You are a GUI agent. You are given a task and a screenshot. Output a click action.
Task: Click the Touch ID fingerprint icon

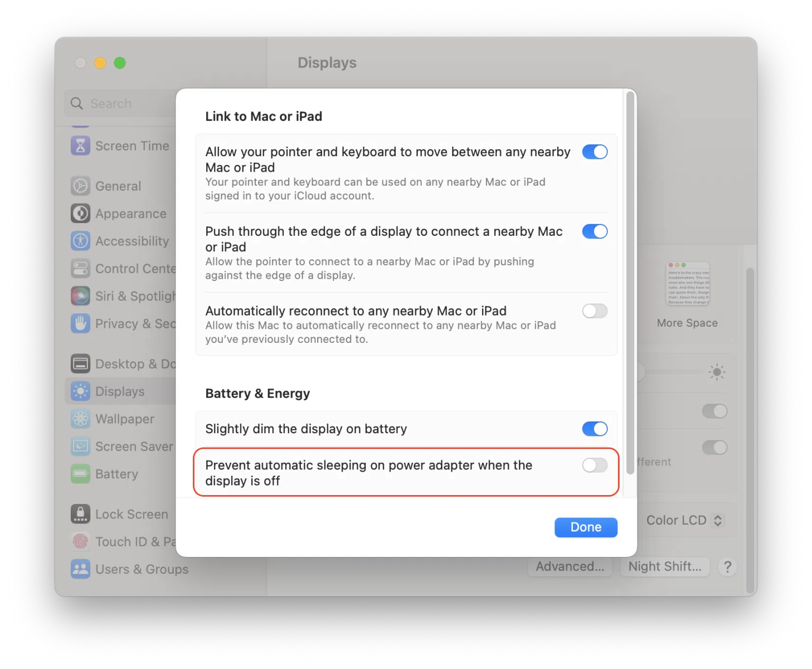pyautogui.click(x=80, y=541)
